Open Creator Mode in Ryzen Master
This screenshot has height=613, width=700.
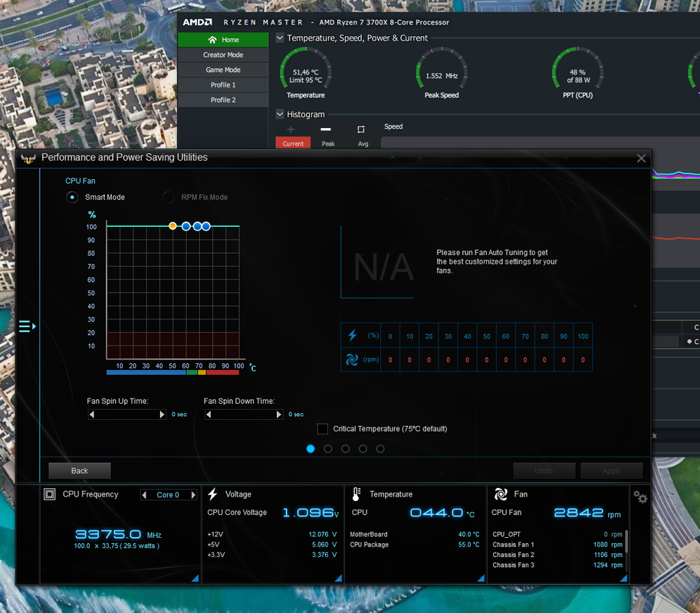[223, 55]
